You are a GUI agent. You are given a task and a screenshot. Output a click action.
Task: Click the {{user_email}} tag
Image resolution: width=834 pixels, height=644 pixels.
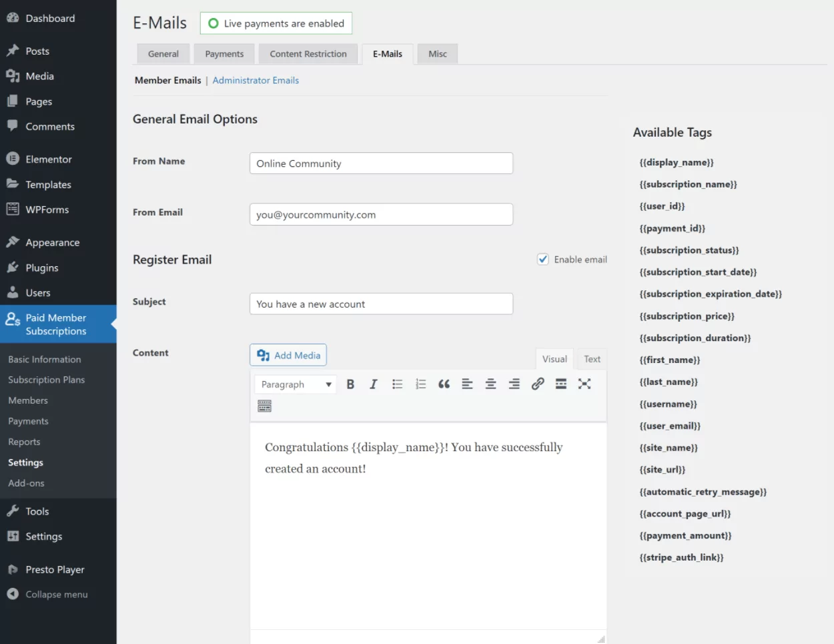(670, 426)
